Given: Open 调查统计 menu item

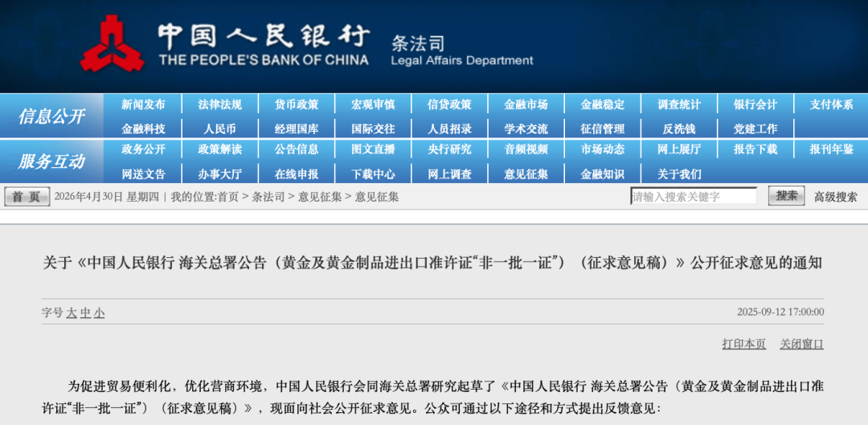Looking at the screenshot, I should pyautogui.click(x=679, y=104).
